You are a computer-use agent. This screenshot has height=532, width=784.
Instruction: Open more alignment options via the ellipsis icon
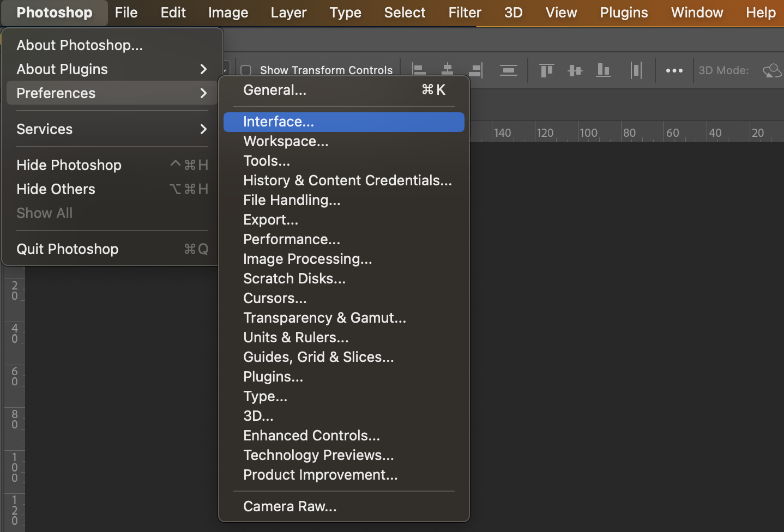pos(674,70)
